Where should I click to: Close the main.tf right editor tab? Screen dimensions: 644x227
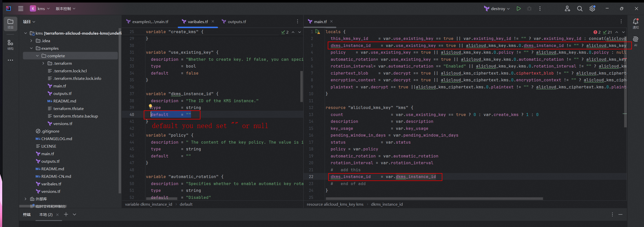tap(331, 21)
